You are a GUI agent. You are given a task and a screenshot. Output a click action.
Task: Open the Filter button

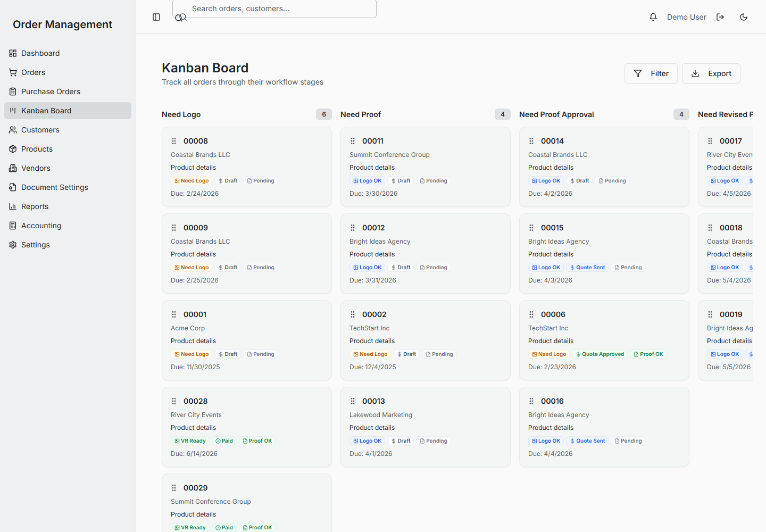click(x=651, y=73)
